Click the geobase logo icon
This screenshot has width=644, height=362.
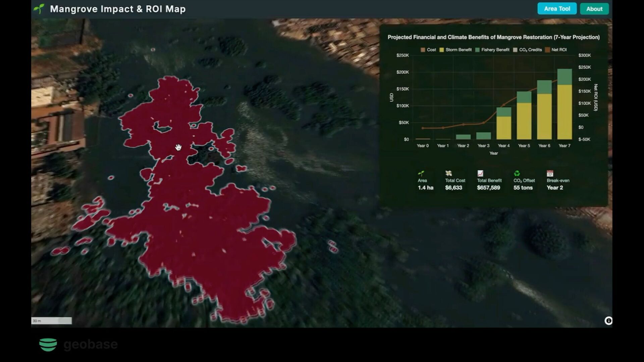click(48, 345)
